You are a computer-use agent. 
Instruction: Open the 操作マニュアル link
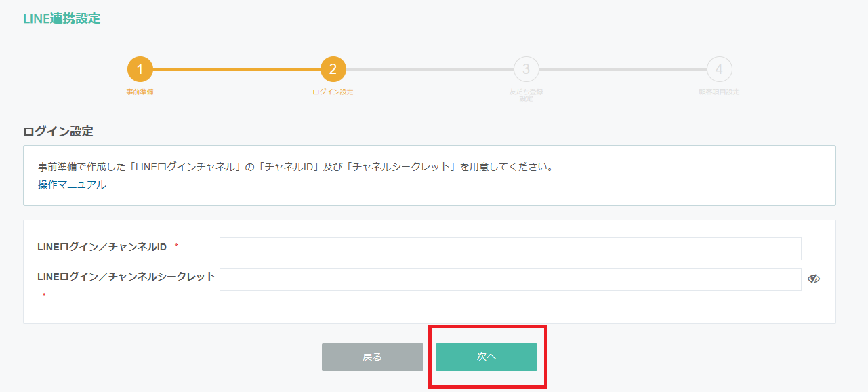pos(72,184)
